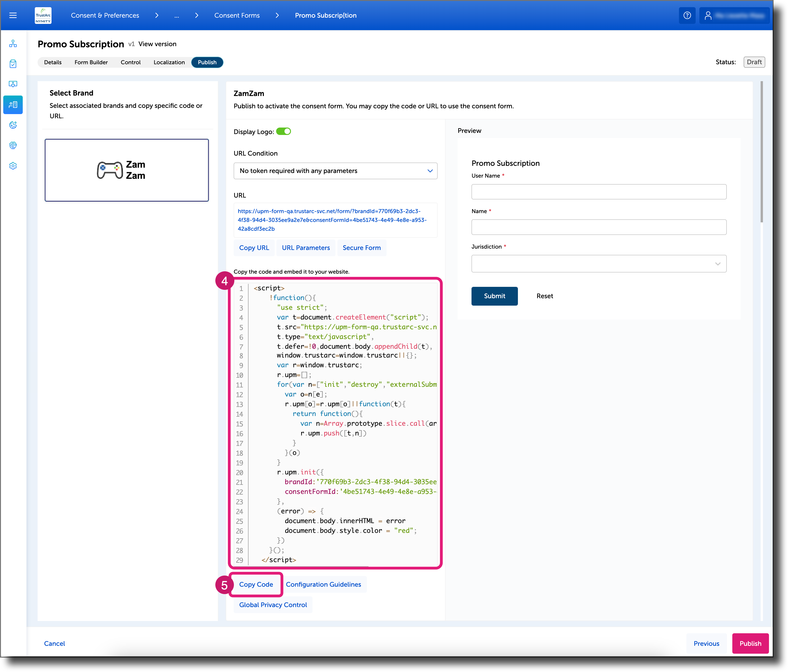Open the settings gear sidebar icon
This screenshot has width=788, height=672.
(13, 166)
